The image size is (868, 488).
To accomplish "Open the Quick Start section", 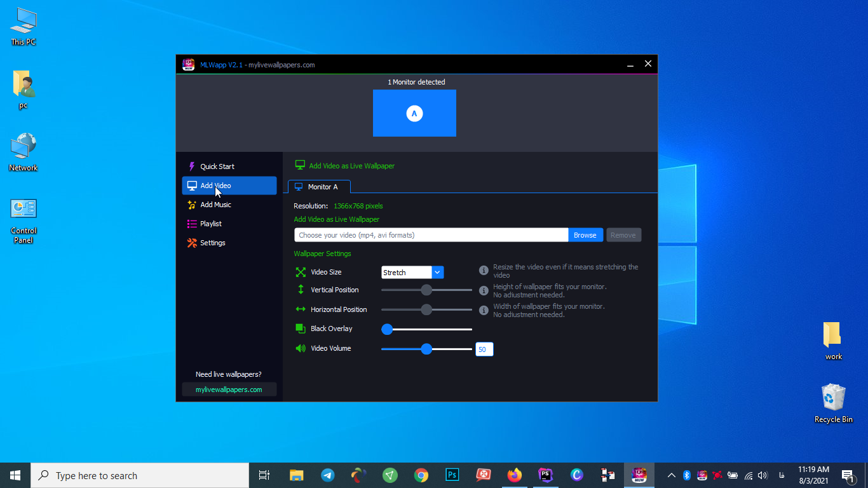I will [x=229, y=166].
